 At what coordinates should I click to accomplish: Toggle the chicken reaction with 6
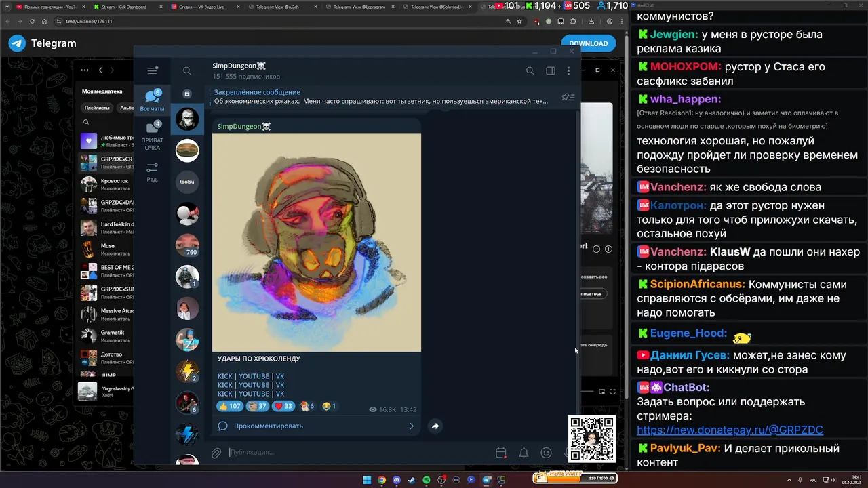click(307, 406)
